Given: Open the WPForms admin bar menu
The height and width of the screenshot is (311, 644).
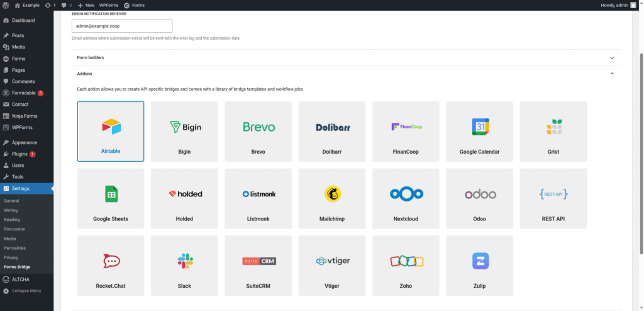Looking at the screenshot, I should pos(109,5).
